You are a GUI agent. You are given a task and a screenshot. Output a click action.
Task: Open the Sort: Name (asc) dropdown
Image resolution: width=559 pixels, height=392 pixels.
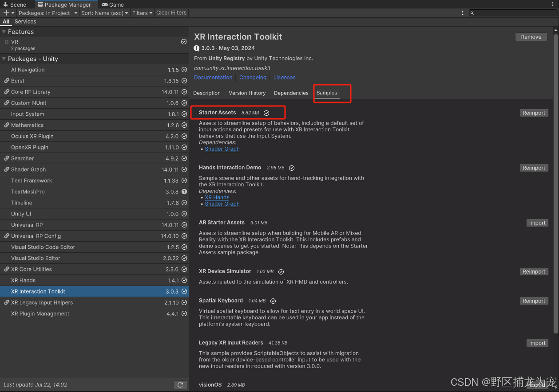click(105, 13)
